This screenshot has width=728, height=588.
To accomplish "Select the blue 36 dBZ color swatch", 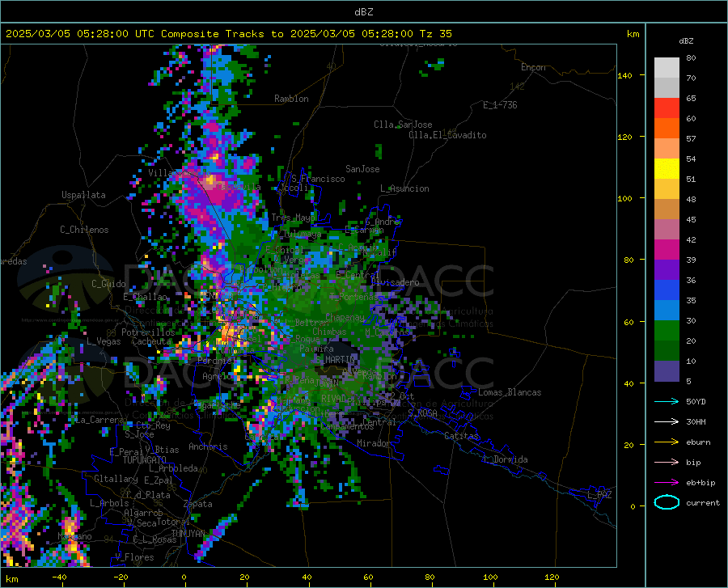I will click(667, 290).
